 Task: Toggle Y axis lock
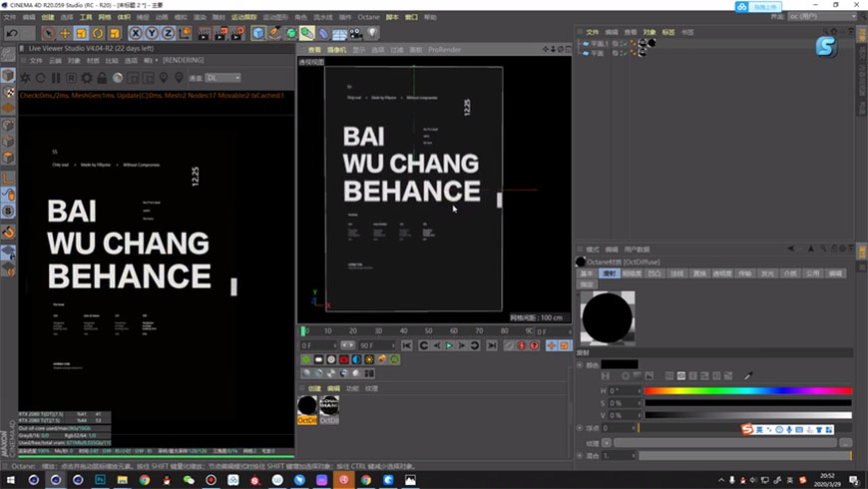click(152, 33)
